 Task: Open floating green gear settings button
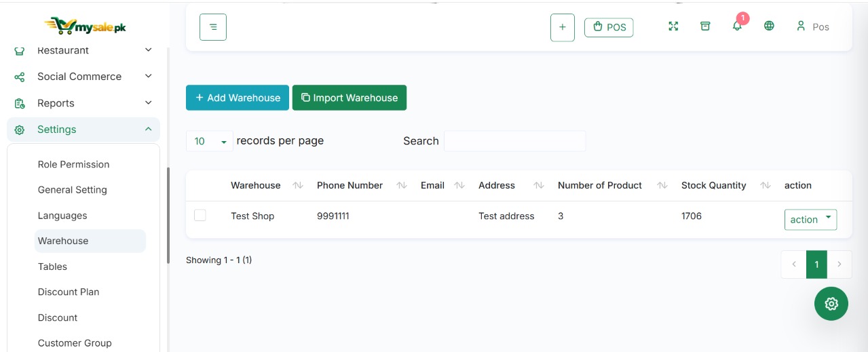tap(831, 304)
